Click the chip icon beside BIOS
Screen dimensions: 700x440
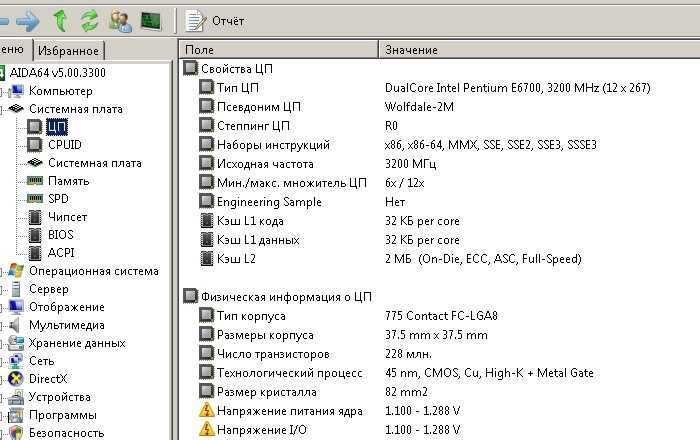(x=35, y=235)
